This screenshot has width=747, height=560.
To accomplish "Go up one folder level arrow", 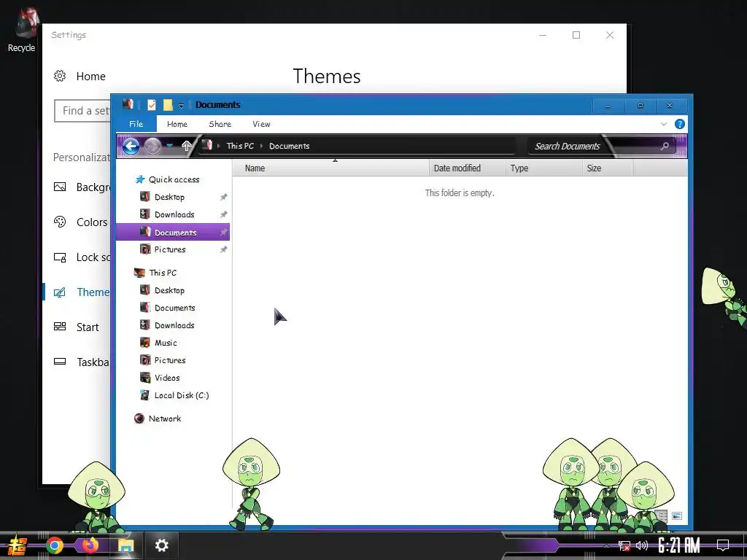I will click(186, 146).
